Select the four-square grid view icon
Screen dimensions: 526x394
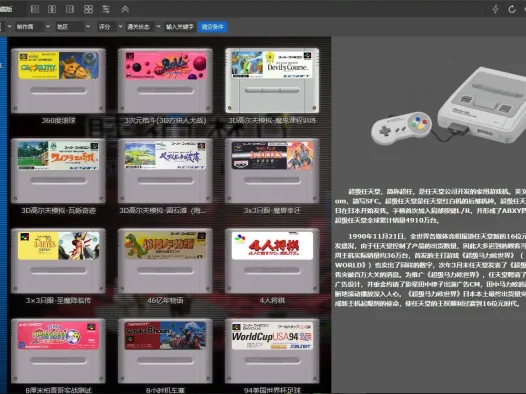(88, 9)
